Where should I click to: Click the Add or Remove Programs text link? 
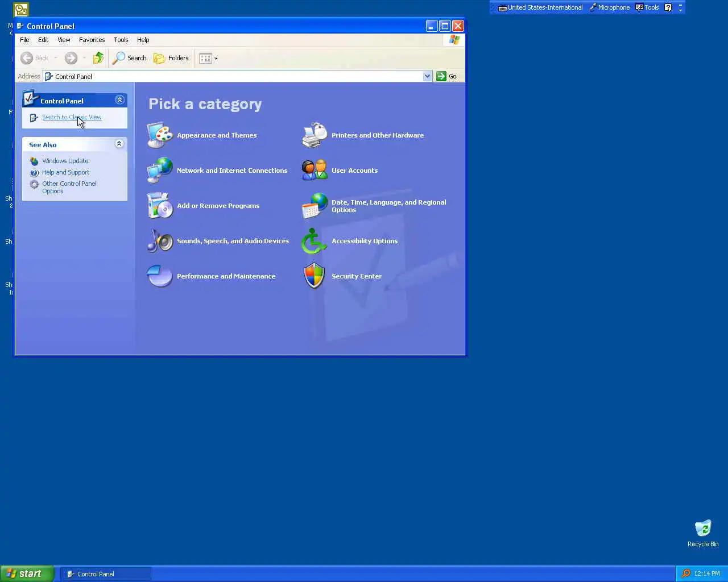(x=218, y=206)
